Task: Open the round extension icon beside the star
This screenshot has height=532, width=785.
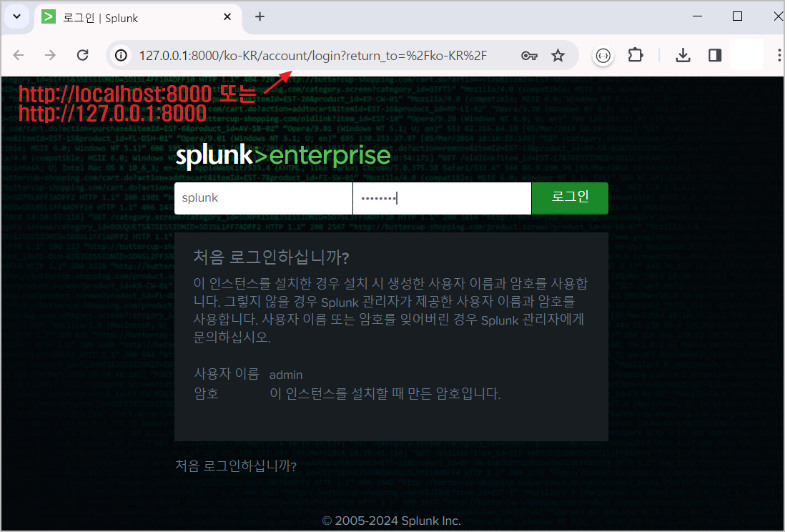Action: click(603, 56)
